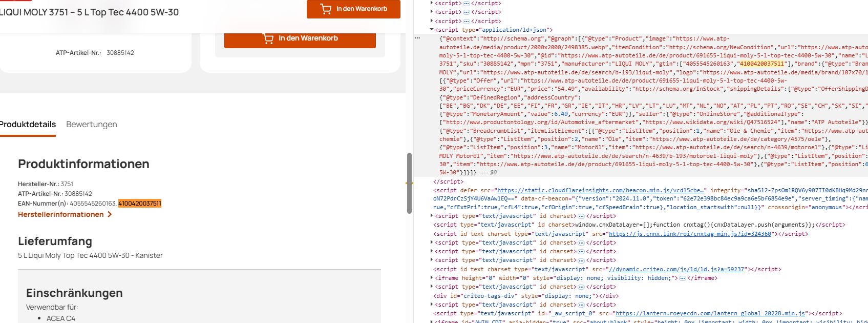The image size is (868, 323).
Task: Select the div id="criteo-tags-div" node
Action: click(526, 296)
